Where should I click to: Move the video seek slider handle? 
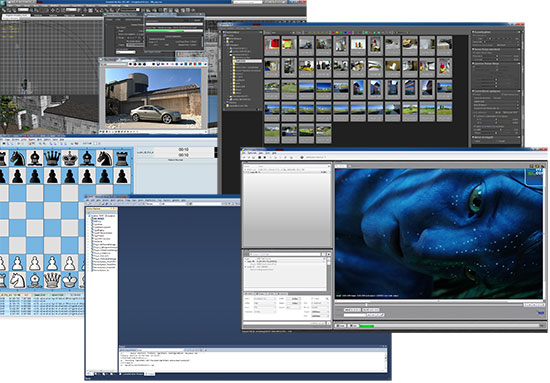point(367,304)
